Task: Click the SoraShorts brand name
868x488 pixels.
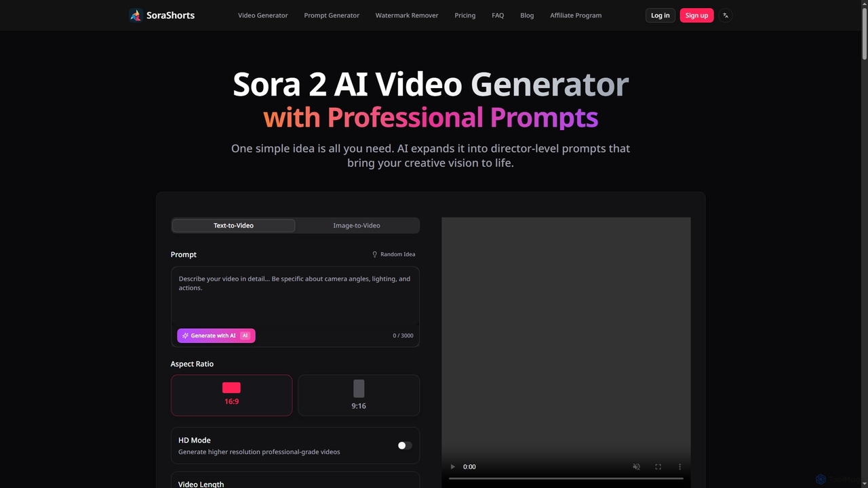Action: (x=170, y=15)
